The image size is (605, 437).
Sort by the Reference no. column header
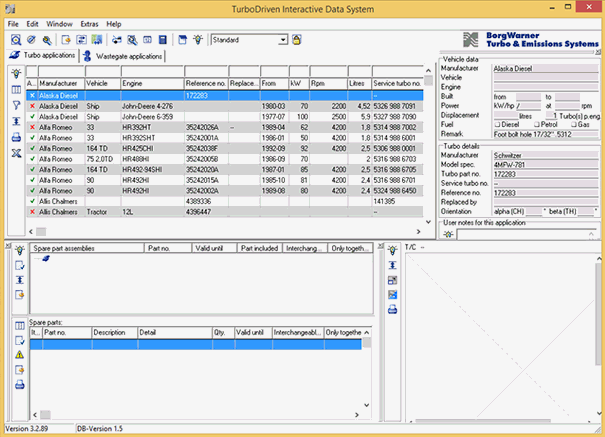coord(206,83)
